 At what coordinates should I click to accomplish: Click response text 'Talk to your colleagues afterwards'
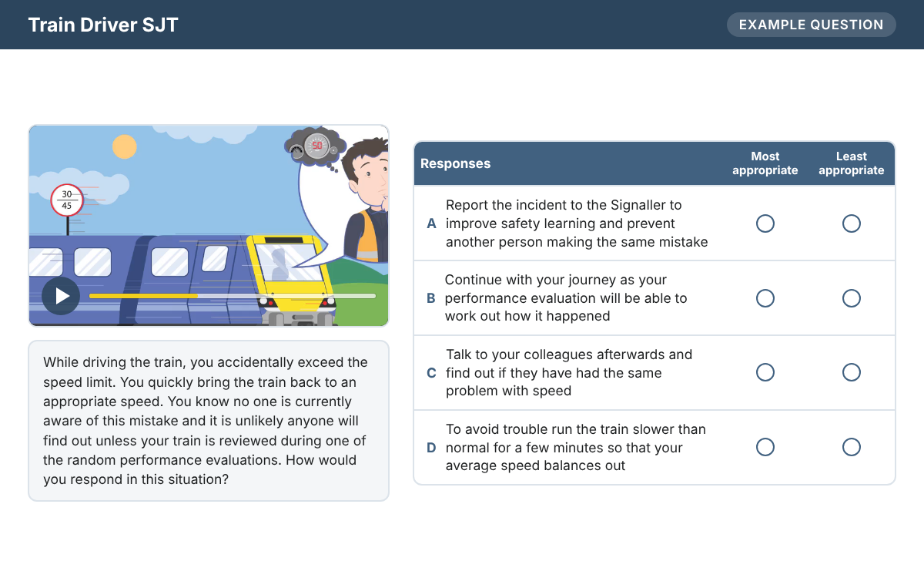pos(569,372)
